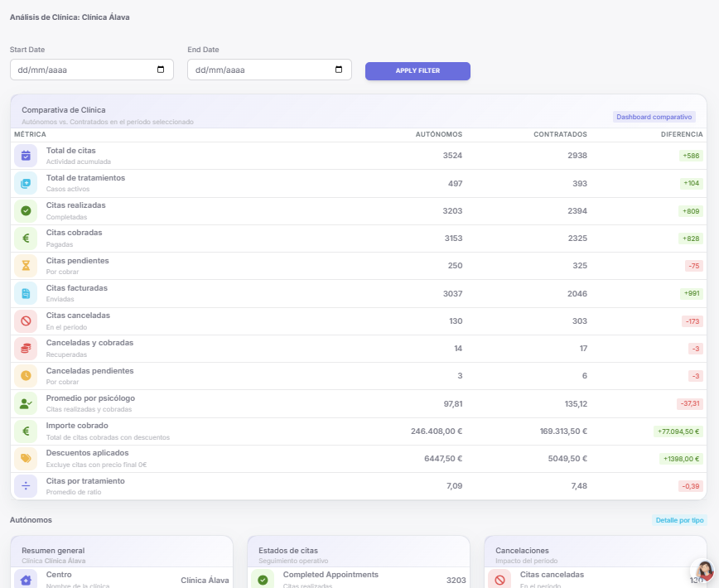719x588 pixels.
Task: Click the red prohibited Citas canceladas icon
Action: tap(26, 321)
